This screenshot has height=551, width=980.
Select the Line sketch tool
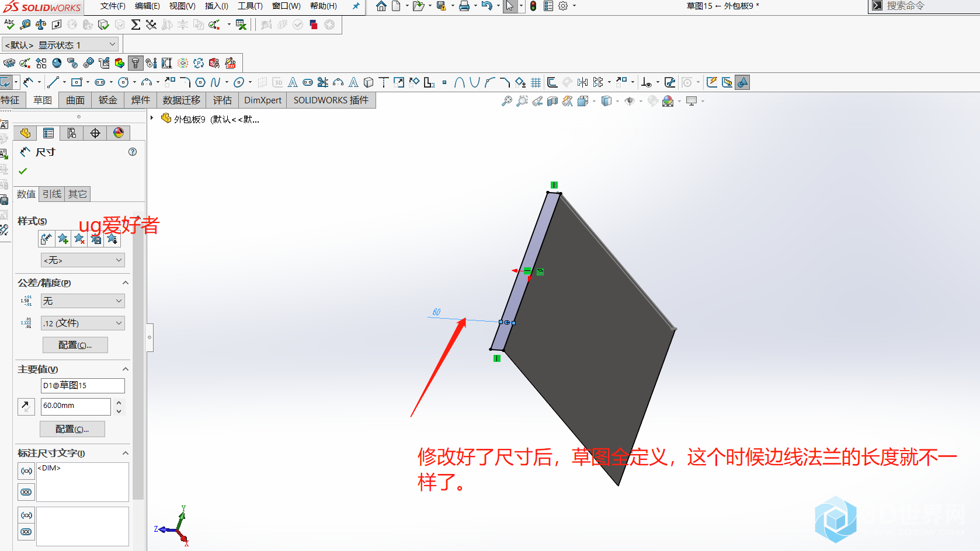pos(53,82)
